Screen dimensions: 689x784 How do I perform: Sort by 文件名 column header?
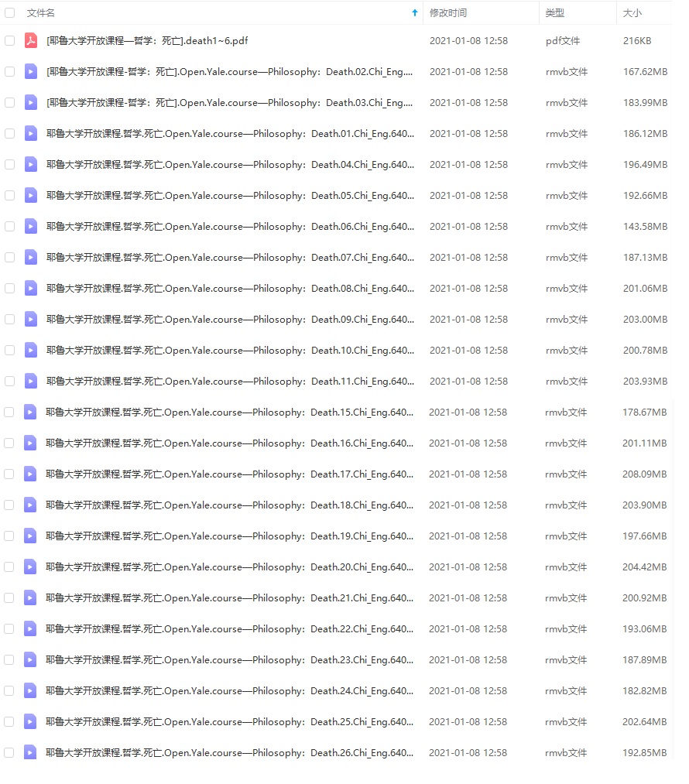point(40,13)
